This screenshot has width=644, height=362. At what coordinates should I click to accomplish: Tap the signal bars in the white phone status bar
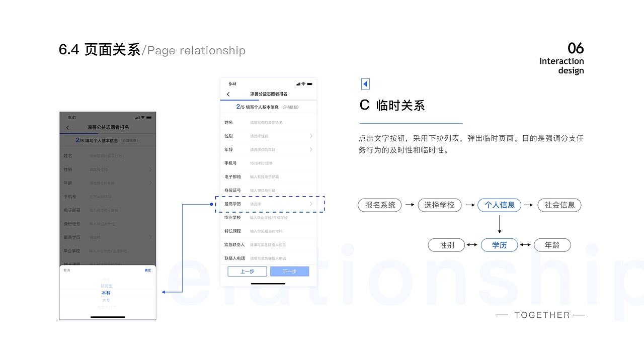[x=298, y=84]
